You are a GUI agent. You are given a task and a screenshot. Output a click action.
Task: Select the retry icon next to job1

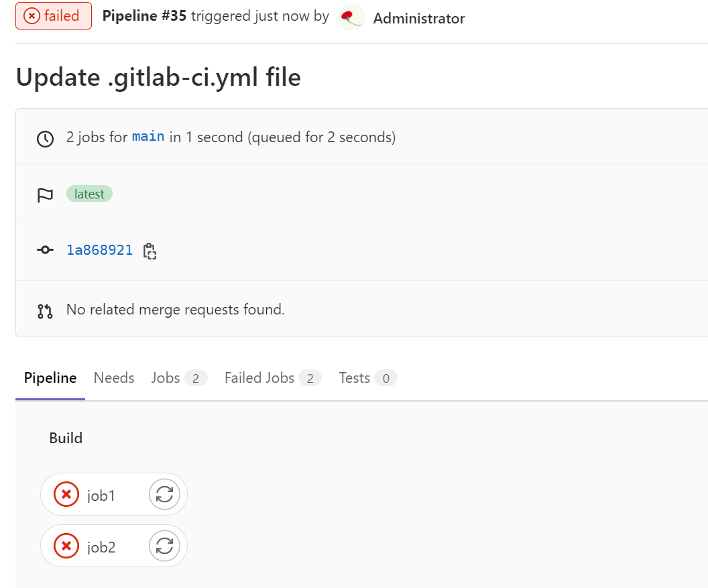[164, 494]
